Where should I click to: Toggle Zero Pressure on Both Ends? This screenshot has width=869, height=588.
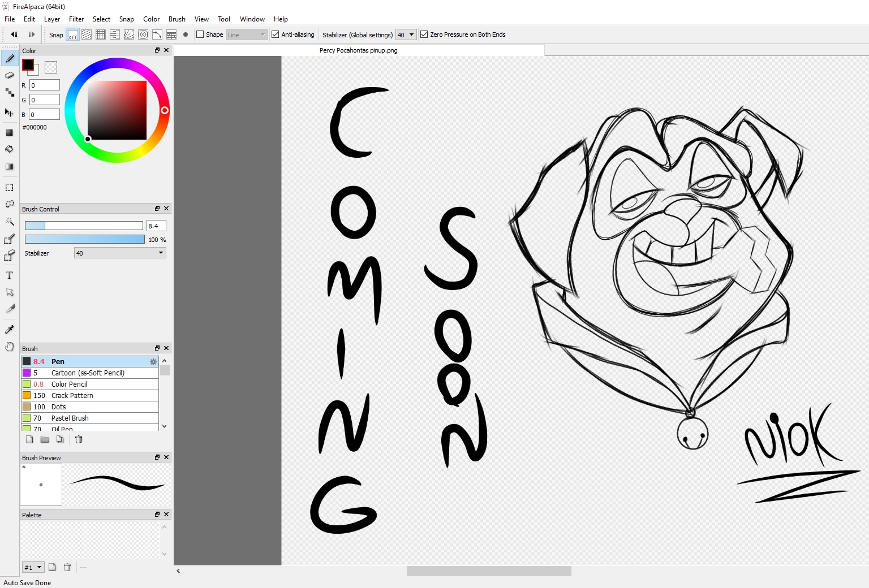(424, 34)
